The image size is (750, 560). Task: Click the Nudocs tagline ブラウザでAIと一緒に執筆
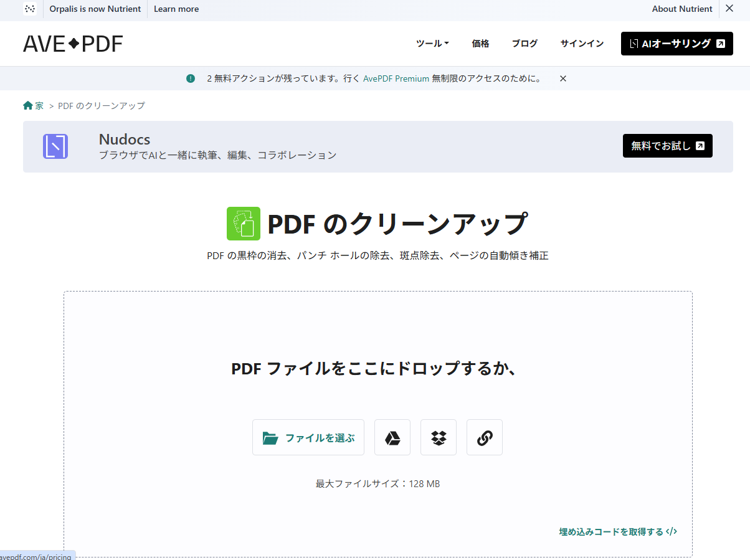pos(218,155)
